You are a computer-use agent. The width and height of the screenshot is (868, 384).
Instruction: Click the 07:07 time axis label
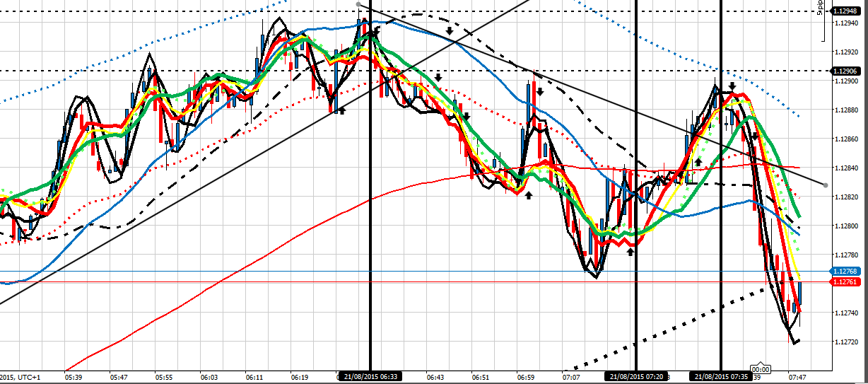point(571,378)
